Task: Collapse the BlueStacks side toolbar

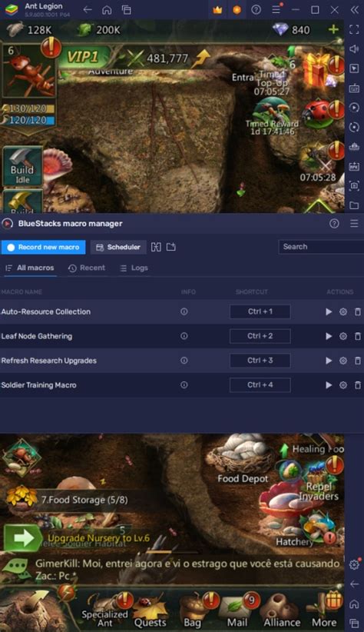Action: tap(354, 10)
